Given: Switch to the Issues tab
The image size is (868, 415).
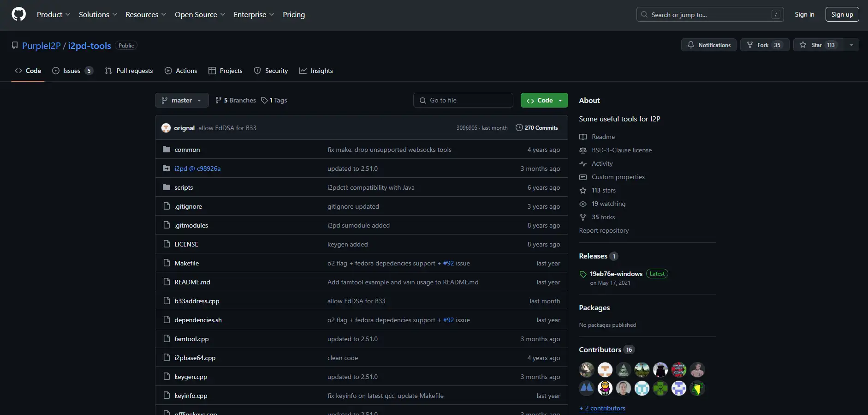Looking at the screenshot, I should 72,71.
